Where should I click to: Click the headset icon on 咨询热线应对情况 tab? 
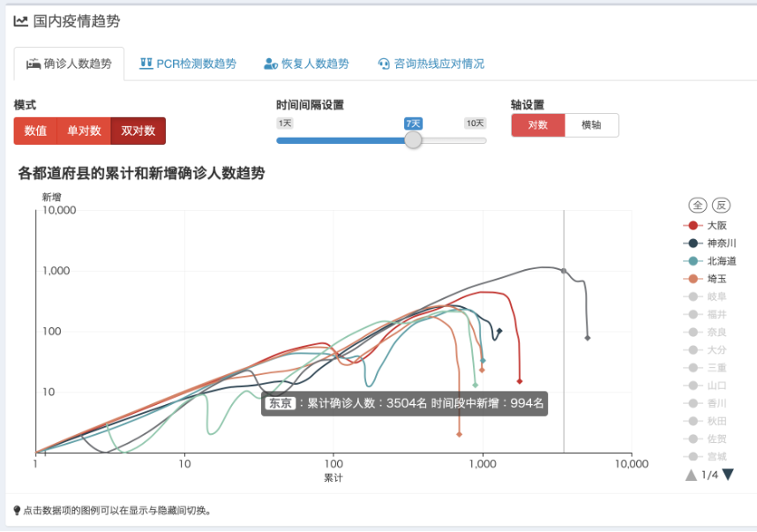[384, 64]
